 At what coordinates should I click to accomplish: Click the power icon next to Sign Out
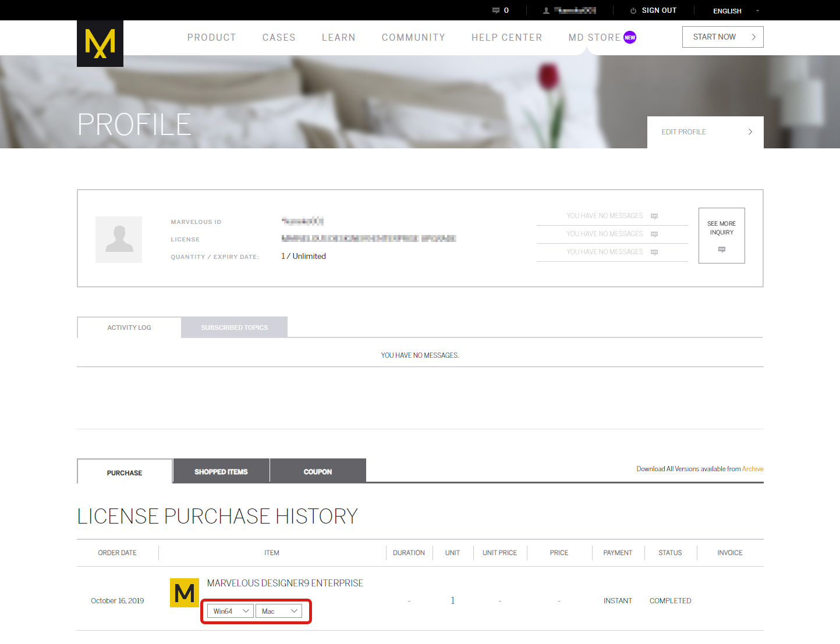click(633, 10)
